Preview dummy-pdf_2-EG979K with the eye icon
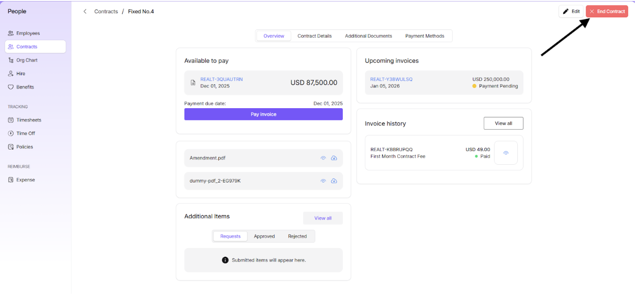The image size is (644, 307). (x=323, y=181)
